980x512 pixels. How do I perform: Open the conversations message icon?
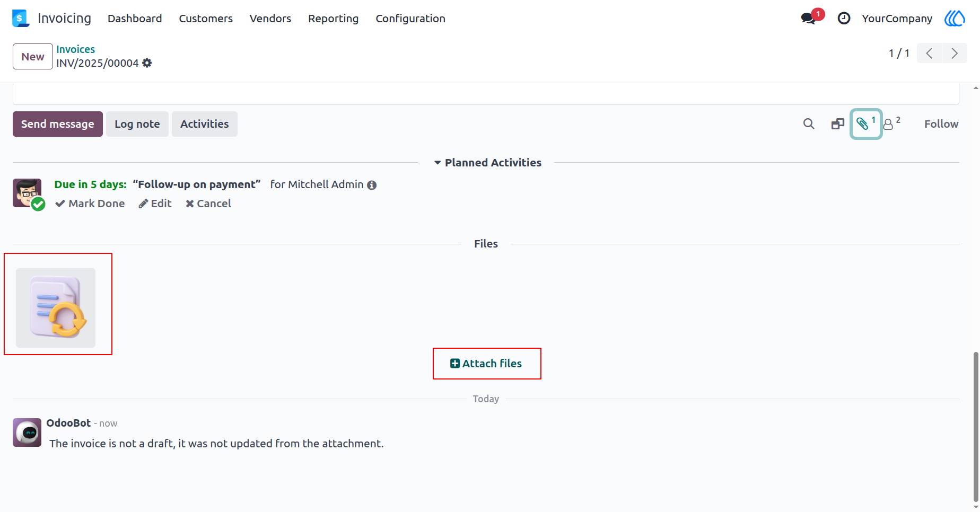click(808, 19)
